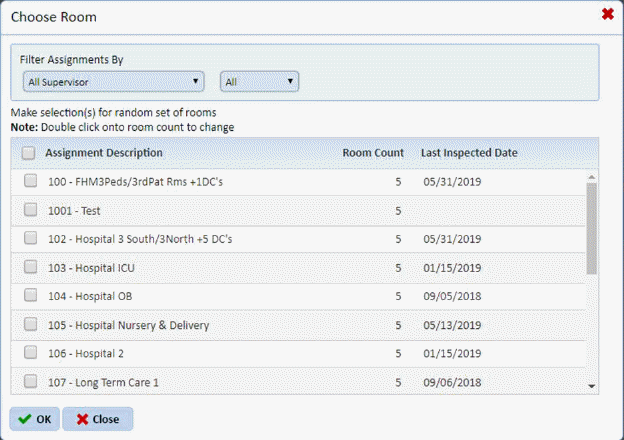The width and height of the screenshot is (624, 440).
Task: Click the scroll down arrow of list
Action: click(x=591, y=385)
